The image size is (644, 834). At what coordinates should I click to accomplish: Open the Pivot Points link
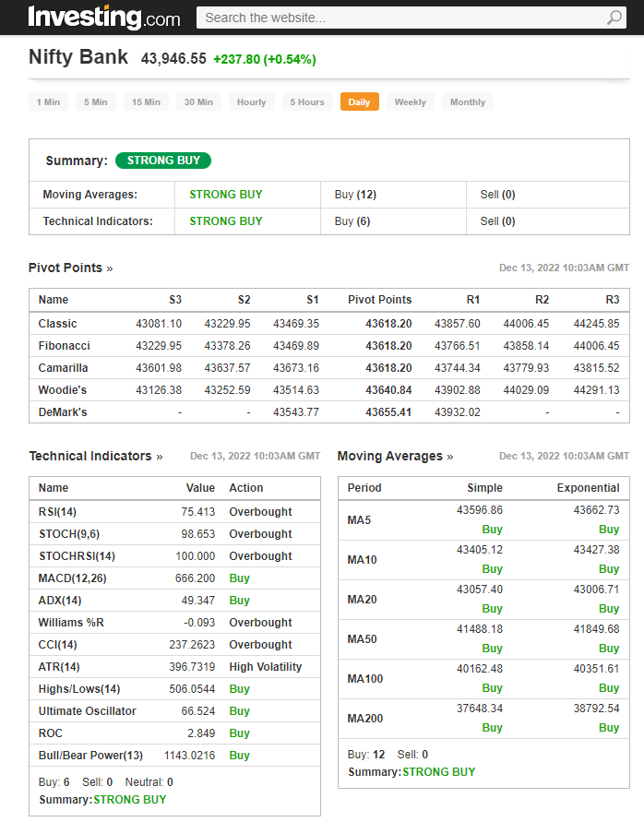(x=71, y=268)
